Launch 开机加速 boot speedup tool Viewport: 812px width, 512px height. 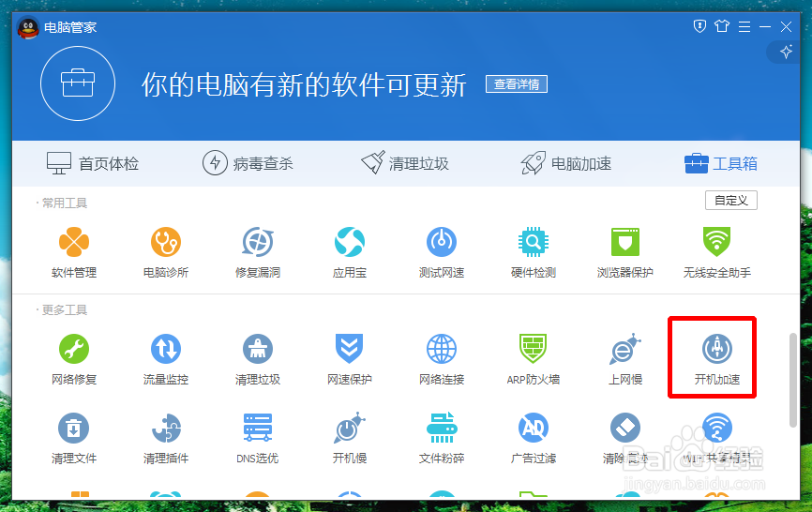pyautogui.click(x=716, y=359)
